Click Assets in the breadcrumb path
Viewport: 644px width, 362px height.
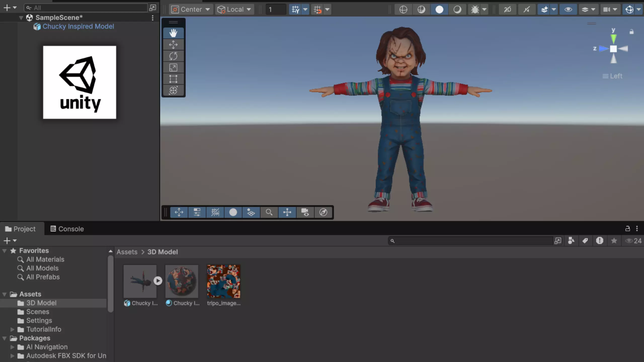coord(127,252)
